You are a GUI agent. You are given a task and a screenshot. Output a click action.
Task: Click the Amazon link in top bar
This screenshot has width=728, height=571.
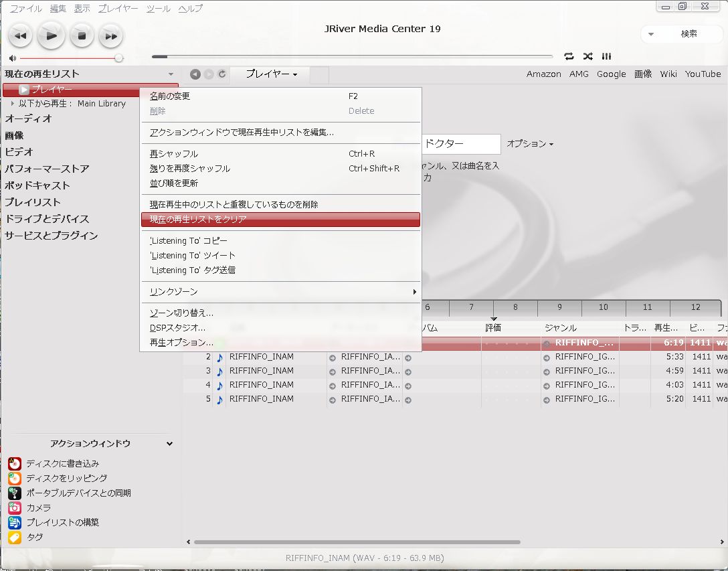pos(543,74)
